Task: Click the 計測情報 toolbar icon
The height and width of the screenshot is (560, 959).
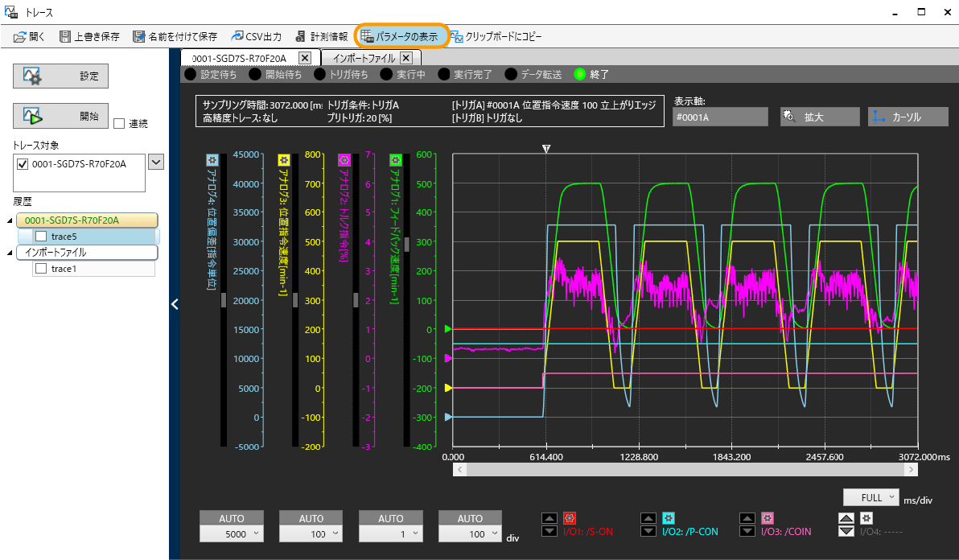Action: pos(302,37)
